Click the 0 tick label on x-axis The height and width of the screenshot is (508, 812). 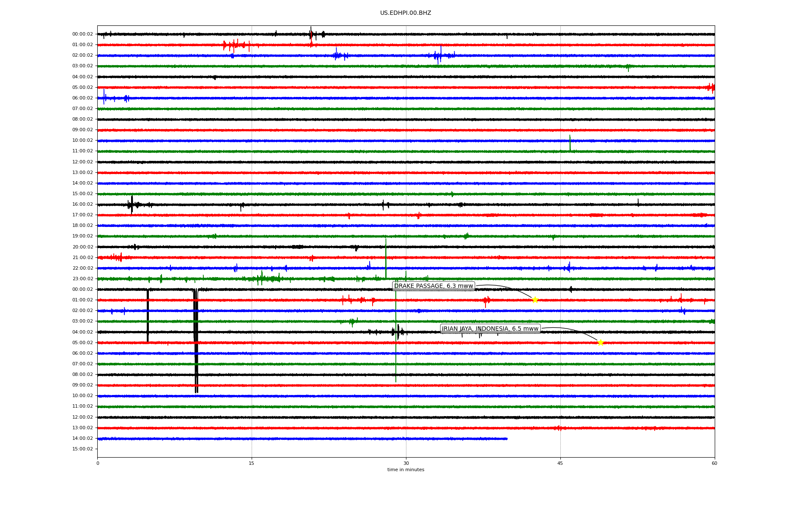click(x=98, y=463)
